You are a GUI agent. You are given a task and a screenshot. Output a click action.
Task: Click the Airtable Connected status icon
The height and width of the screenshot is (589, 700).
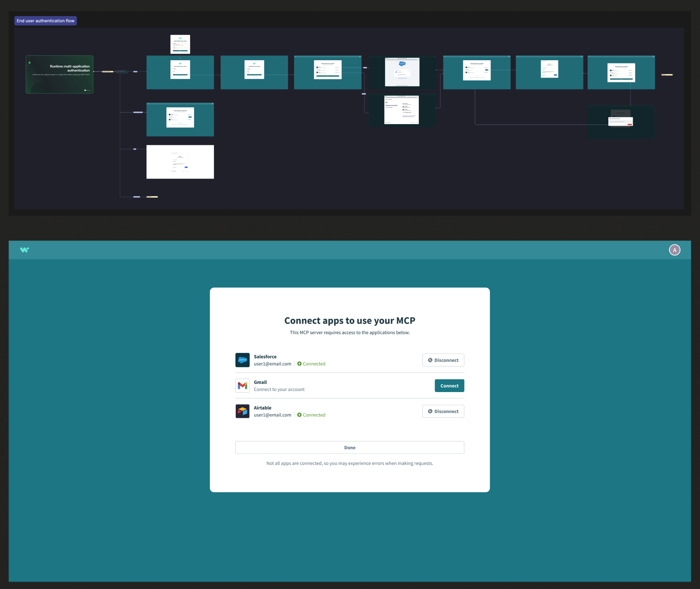[299, 415]
